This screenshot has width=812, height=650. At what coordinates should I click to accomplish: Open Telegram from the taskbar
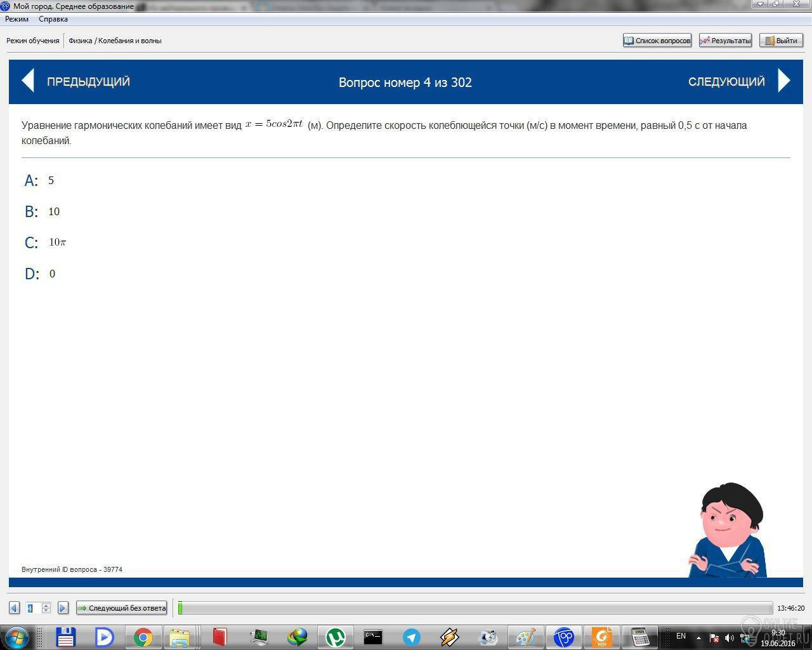pos(411,637)
